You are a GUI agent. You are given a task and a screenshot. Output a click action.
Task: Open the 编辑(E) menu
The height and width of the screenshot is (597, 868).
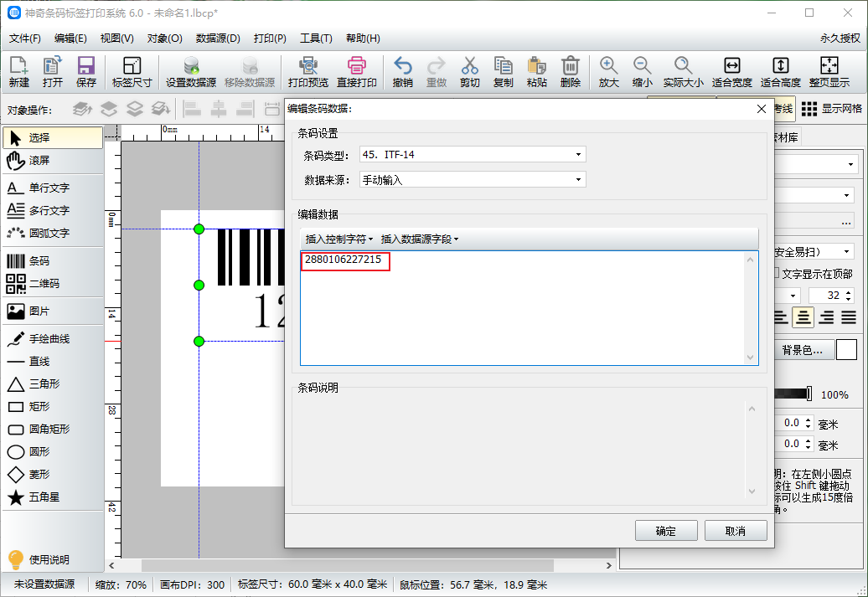pos(70,39)
